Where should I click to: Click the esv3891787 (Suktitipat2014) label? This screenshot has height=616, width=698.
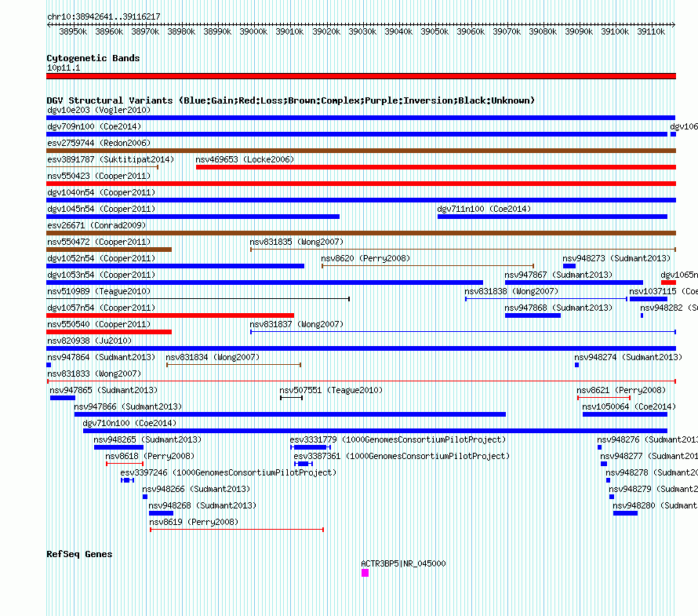point(111,159)
